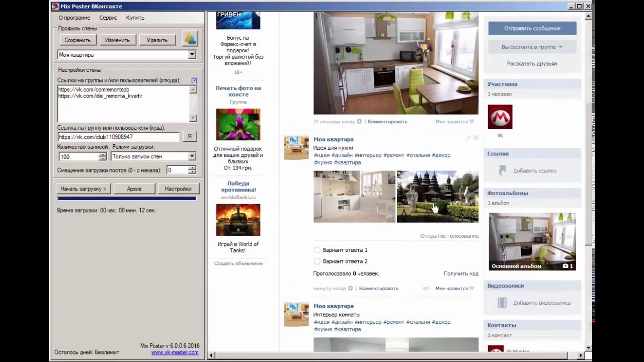Click the left arrow of the horizontal scrollbar
Image resolution: width=644 pixels, height=362 pixels.
(x=212, y=355)
